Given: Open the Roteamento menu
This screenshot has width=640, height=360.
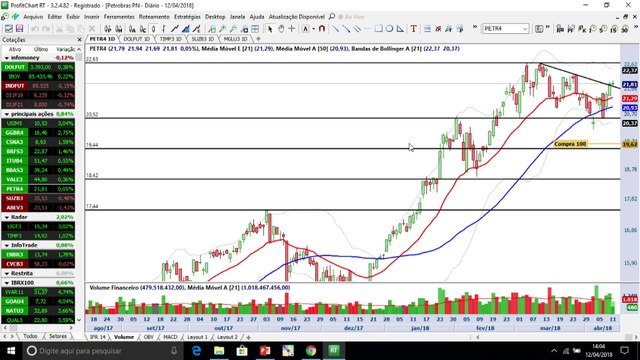Looking at the screenshot, I should tap(154, 17).
